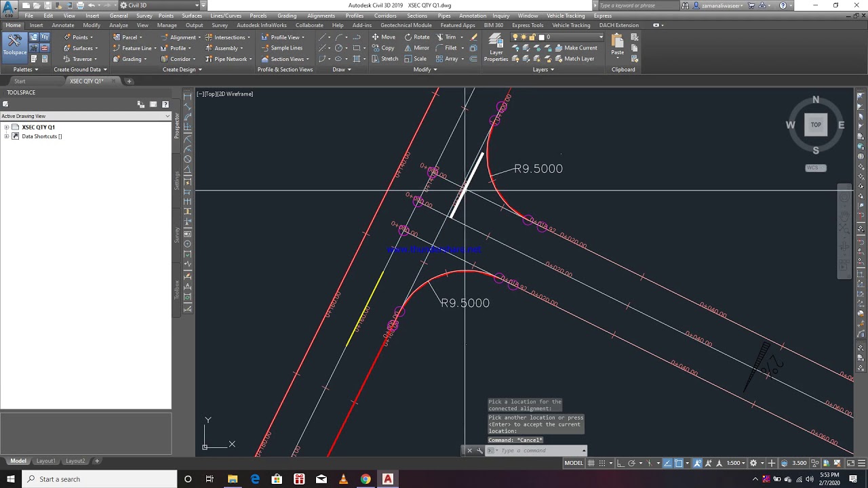
Task: Open the Corridor dropdown
Action: point(178,59)
